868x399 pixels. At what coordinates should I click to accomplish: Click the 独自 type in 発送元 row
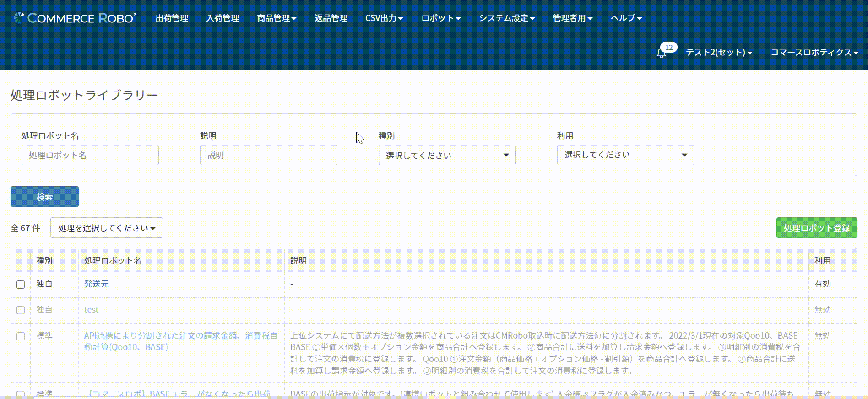click(44, 284)
